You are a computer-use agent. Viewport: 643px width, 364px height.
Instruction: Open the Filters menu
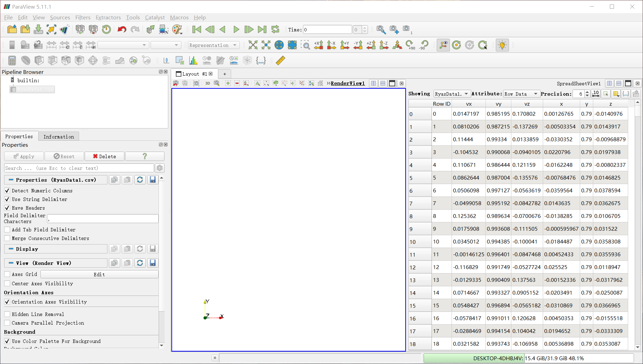(83, 17)
